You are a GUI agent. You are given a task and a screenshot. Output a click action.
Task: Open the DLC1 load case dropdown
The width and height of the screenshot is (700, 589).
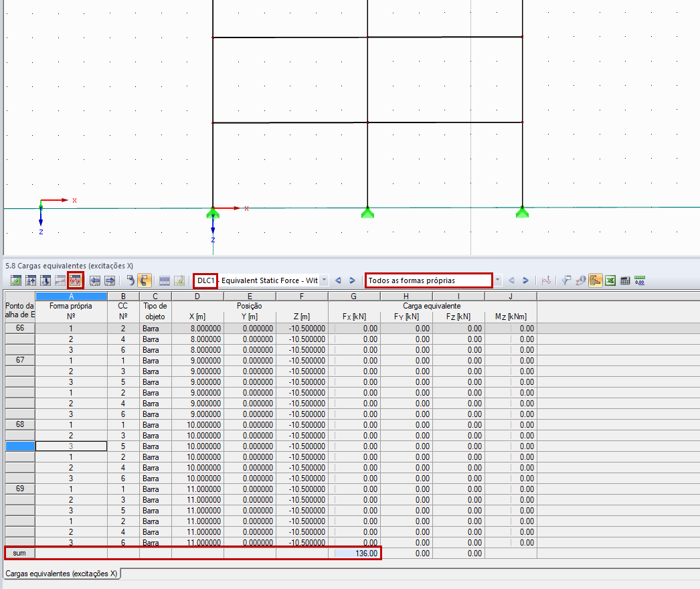(204, 280)
